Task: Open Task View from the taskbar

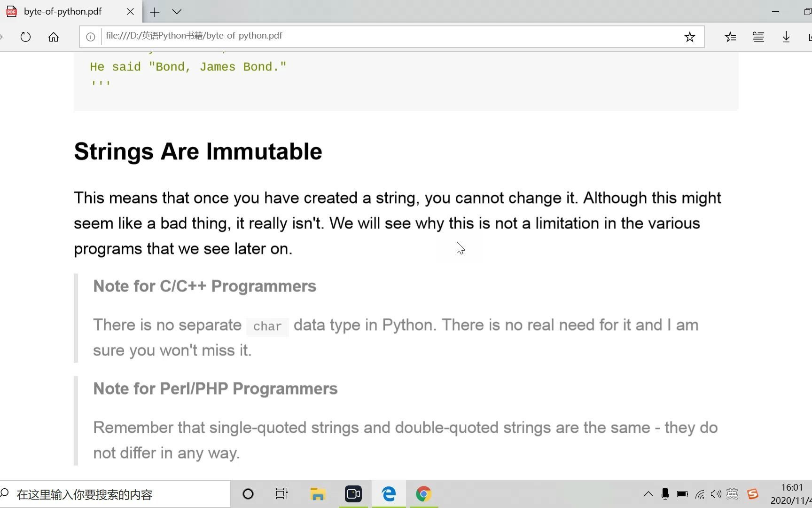Action: (281, 494)
